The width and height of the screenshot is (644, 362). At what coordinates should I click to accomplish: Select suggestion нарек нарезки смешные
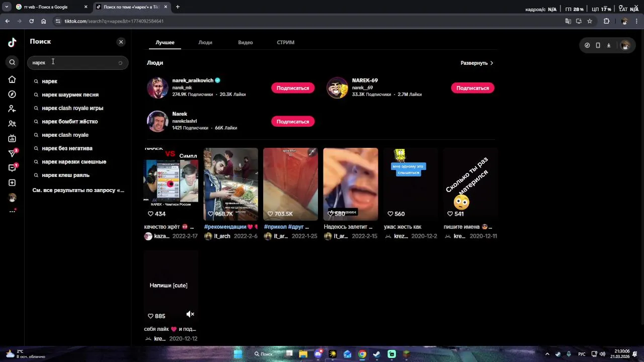point(74,162)
